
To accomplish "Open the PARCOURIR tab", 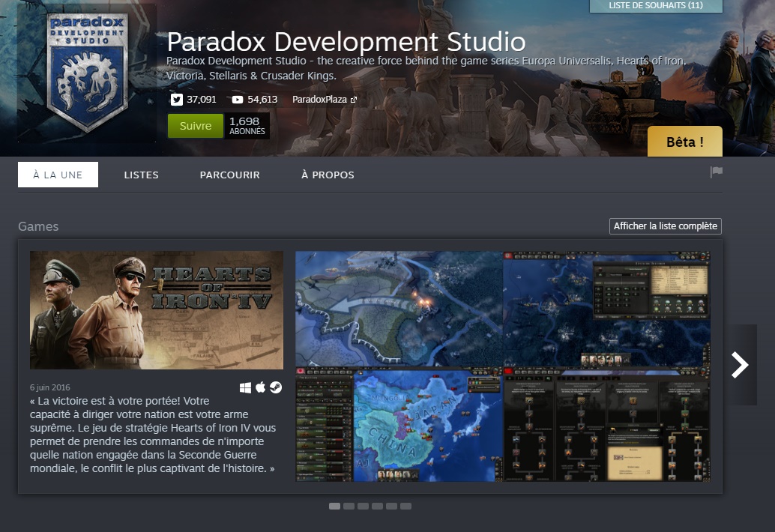I will pos(229,175).
